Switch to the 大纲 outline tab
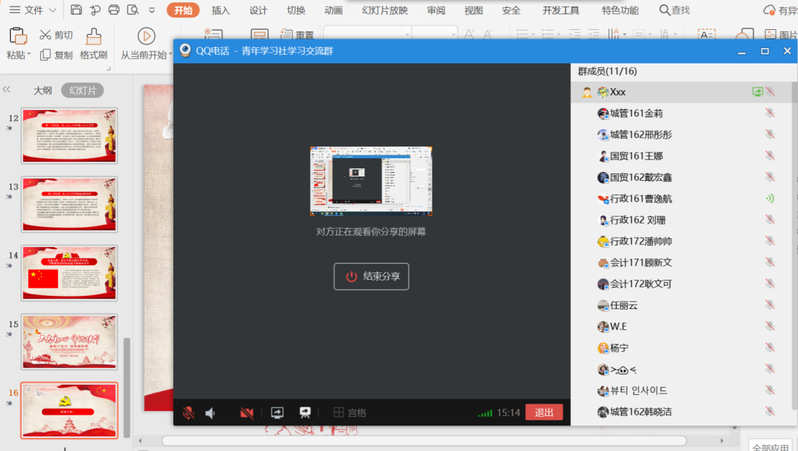This screenshot has height=451, width=798. click(42, 90)
